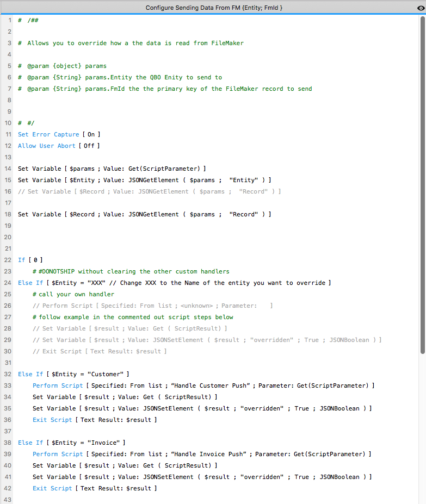426x504 pixels.
Task: Select 'Exit Script' step on line 42
Action: (x=95, y=488)
